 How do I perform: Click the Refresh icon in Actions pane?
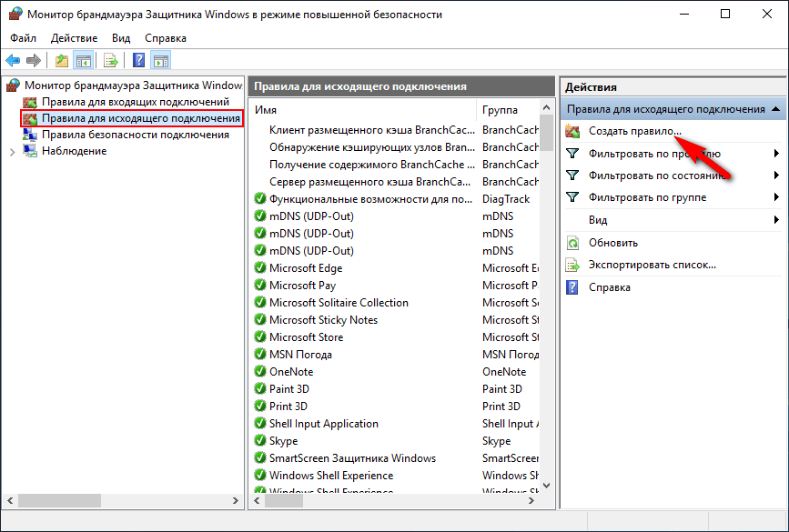(572, 243)
